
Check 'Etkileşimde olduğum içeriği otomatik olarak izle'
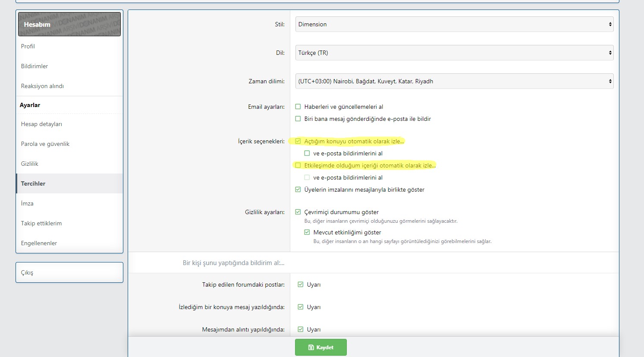(298, 165)
